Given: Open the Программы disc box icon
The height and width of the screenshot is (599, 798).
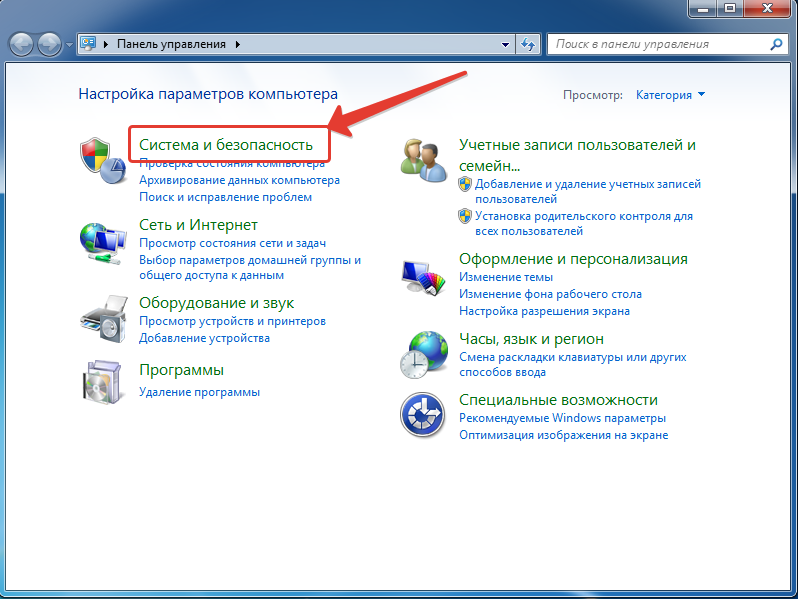Looking at the screenshot, I should click(x=102, y=382).
